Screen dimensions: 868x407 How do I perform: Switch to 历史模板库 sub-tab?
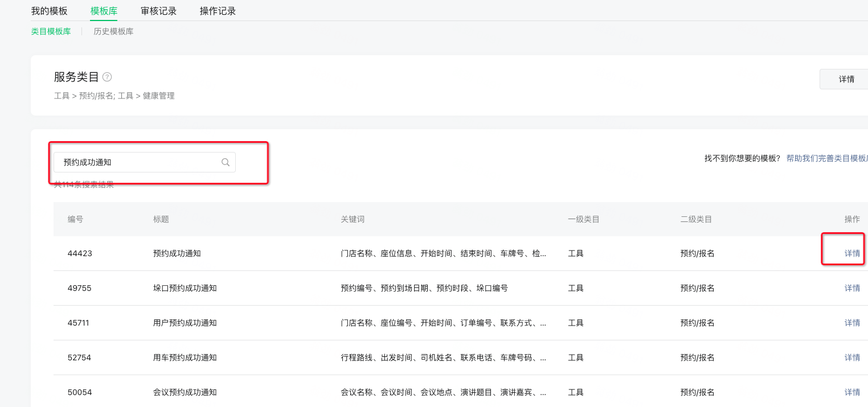(x=113, y=31)
